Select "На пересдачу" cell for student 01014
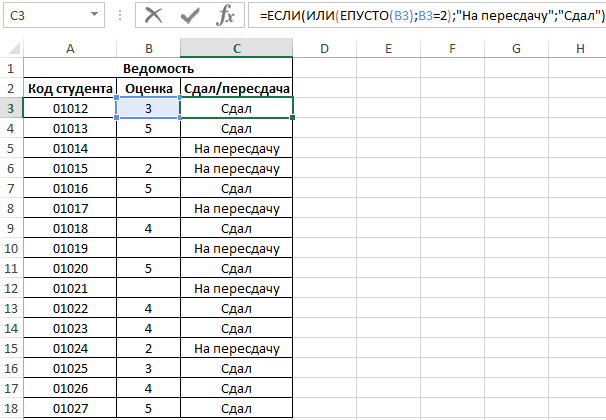Viewport: 606px width, 420px height. [236, 148]
